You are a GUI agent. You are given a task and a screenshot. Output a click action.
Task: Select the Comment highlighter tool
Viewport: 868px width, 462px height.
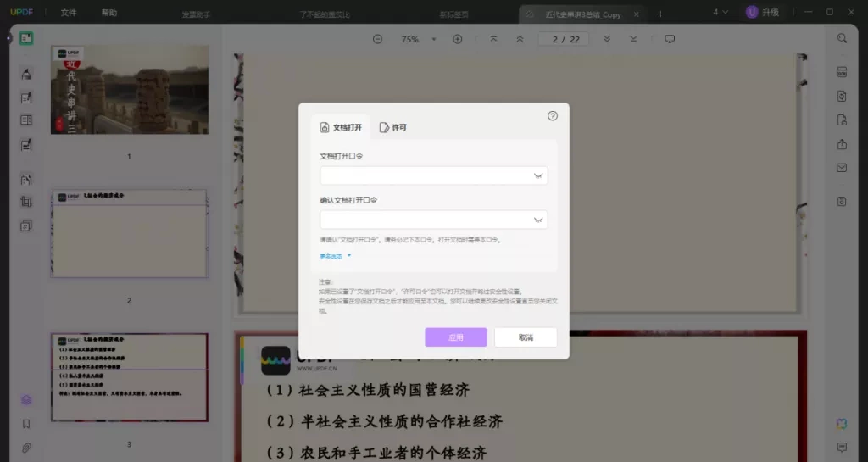point(26,74)
